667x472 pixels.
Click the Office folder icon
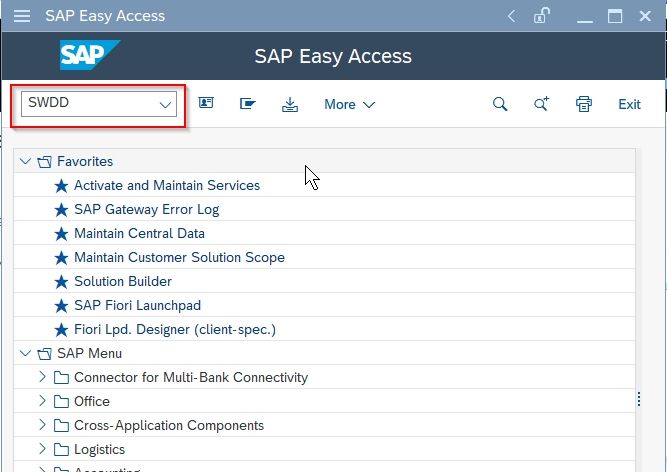(61, 401)
